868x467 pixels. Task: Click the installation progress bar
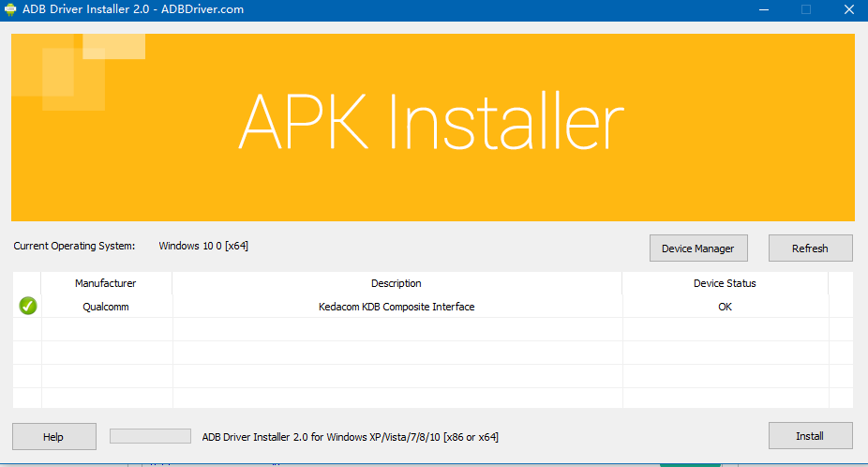[150, 436]
